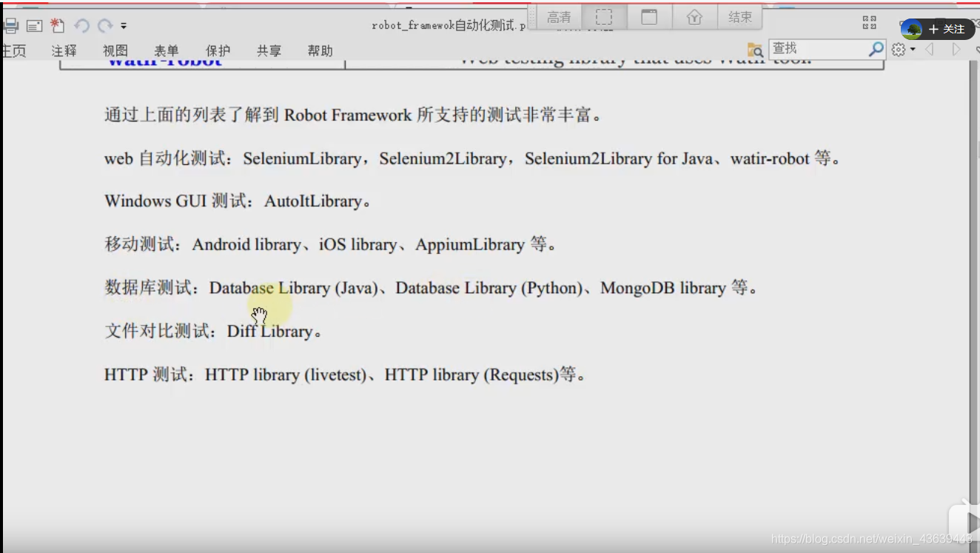Click the magnifier icon in search box
980x553 pixels.
tap(876, 49)
